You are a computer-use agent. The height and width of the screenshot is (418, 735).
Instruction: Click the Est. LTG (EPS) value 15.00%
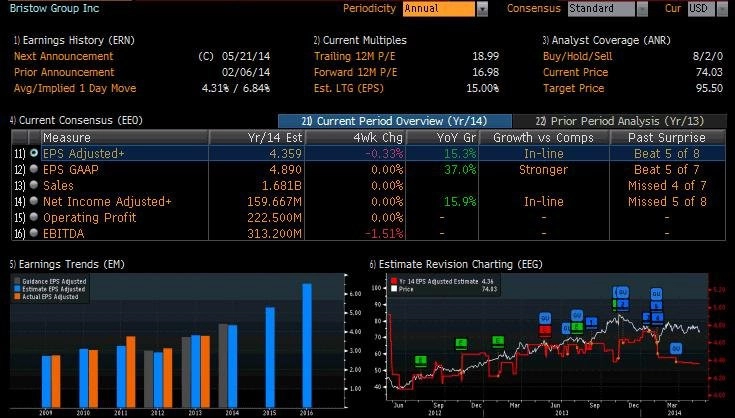(482, 88)
